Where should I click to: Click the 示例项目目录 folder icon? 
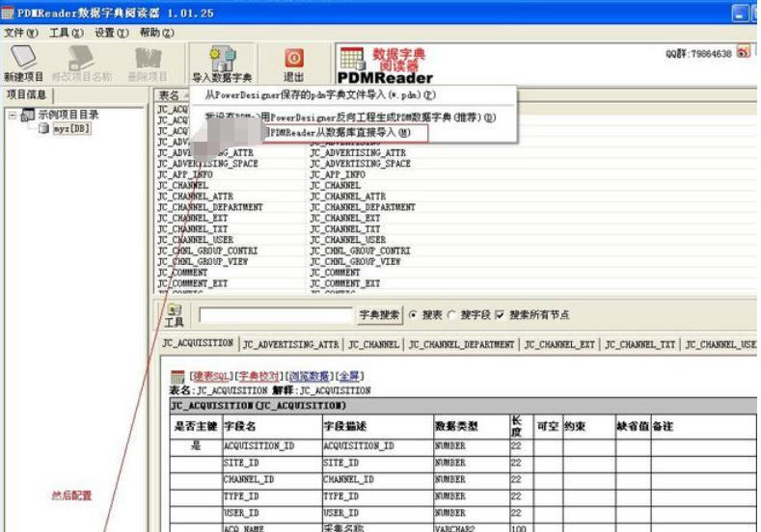pos(27,116)
